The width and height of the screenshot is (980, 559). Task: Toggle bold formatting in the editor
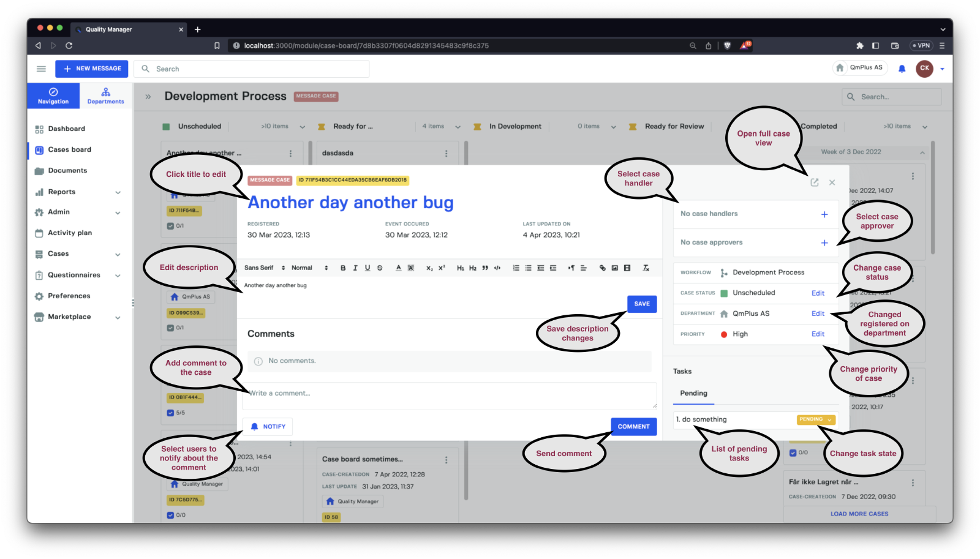[343, 268]
